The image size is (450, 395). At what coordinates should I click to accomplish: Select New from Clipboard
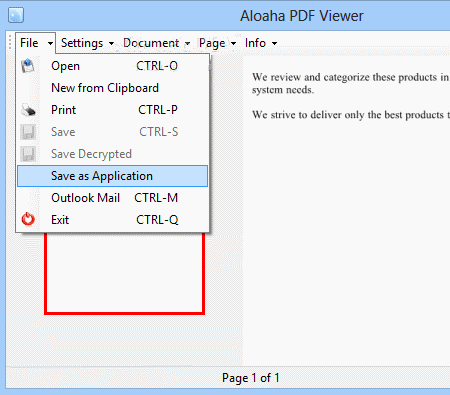pos(113,88)
